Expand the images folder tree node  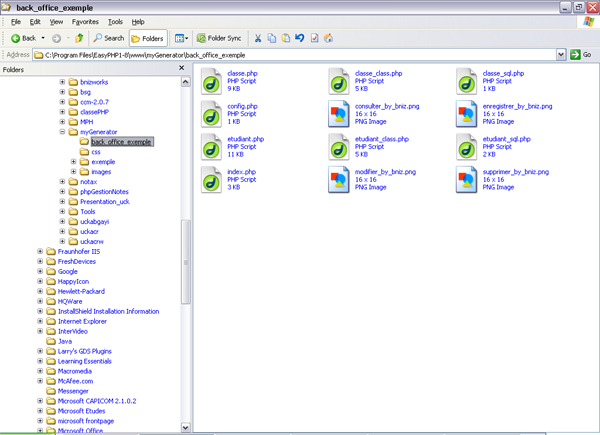(73, 172)
